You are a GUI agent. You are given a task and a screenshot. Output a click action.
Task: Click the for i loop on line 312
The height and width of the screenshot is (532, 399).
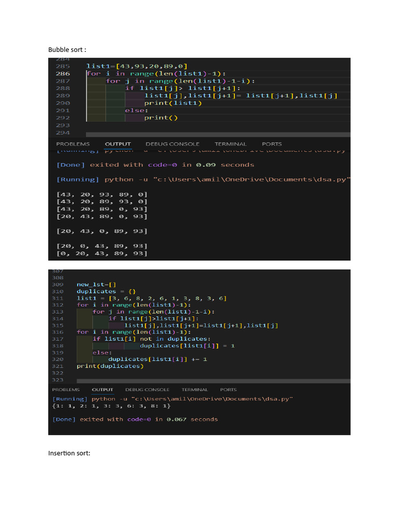134,305
